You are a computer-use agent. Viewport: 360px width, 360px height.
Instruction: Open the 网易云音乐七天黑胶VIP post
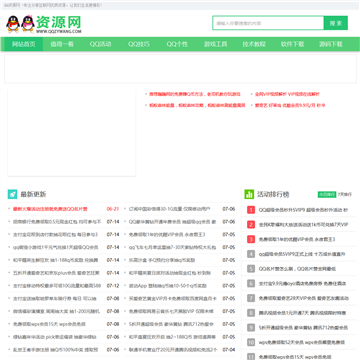pos(171,311)
